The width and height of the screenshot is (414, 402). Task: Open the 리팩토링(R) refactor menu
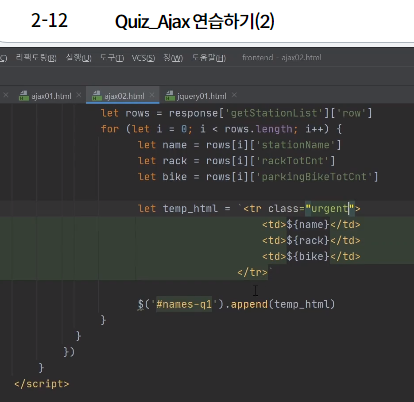(x=36, y=58)
